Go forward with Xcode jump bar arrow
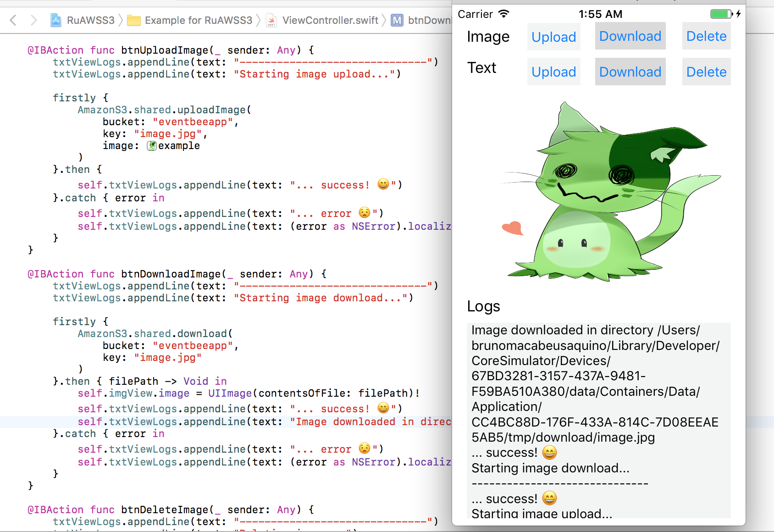 pos(33,20)
